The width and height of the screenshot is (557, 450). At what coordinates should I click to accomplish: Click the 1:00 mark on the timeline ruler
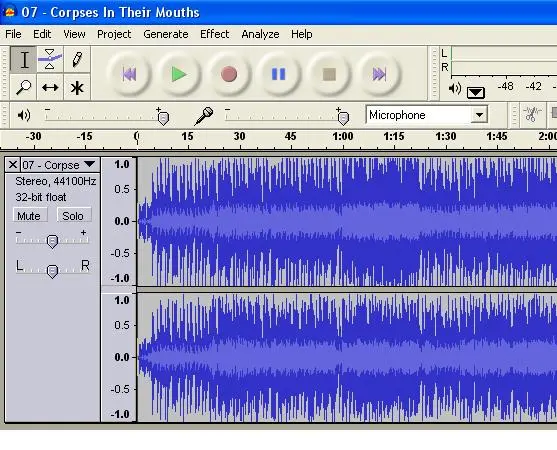342,136
